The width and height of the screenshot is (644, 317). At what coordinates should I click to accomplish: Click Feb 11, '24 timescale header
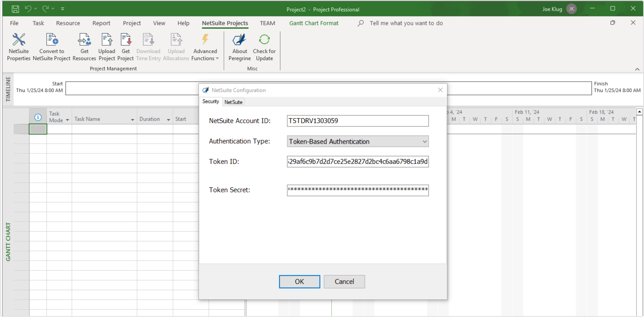click(527, 112)
